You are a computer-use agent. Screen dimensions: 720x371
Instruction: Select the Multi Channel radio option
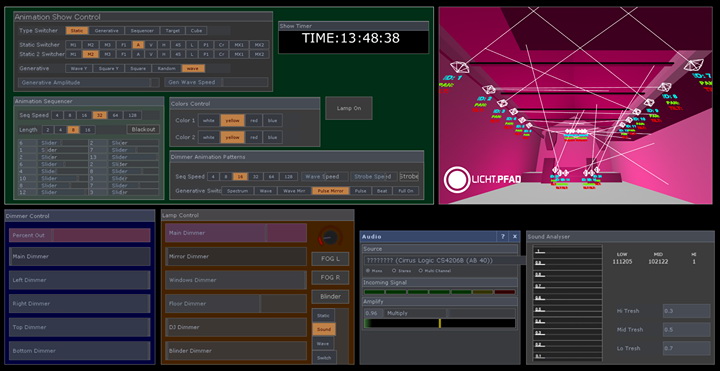pyautogui.click(x=420, y=270)
